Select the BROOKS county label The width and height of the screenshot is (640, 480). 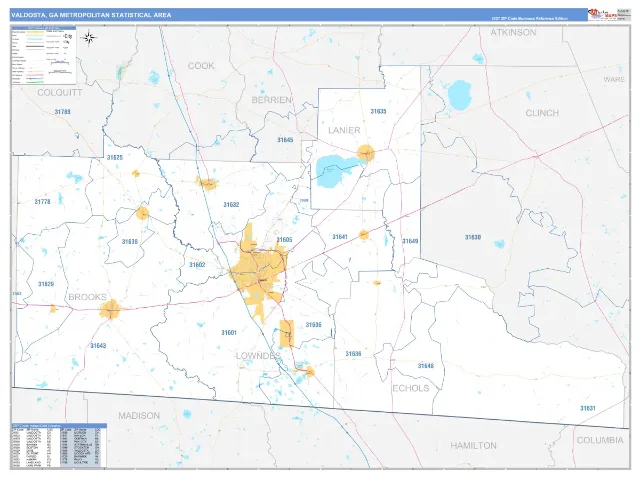87,297
